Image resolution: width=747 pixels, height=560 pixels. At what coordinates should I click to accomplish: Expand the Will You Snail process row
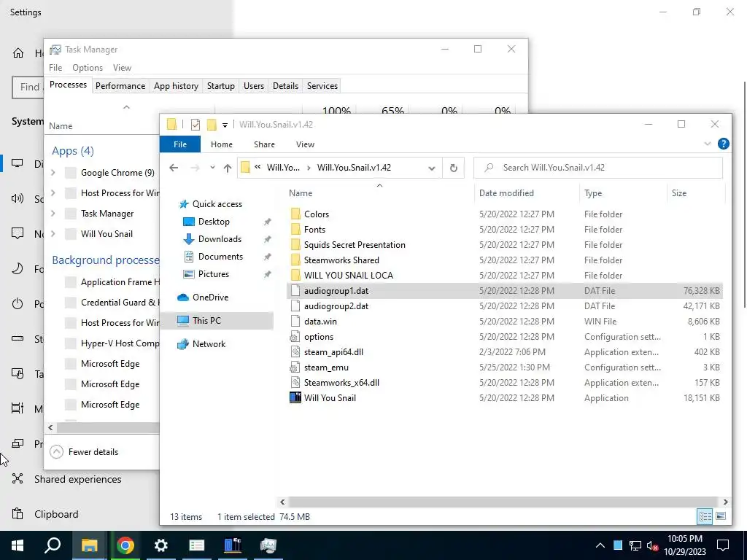pos(53,234)
